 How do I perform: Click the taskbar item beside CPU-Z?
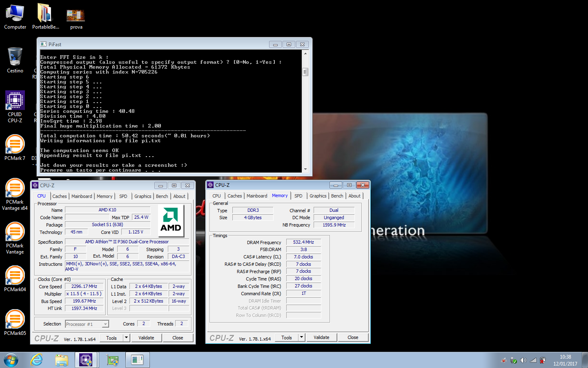pyautogui.click(x=112, y=360)
